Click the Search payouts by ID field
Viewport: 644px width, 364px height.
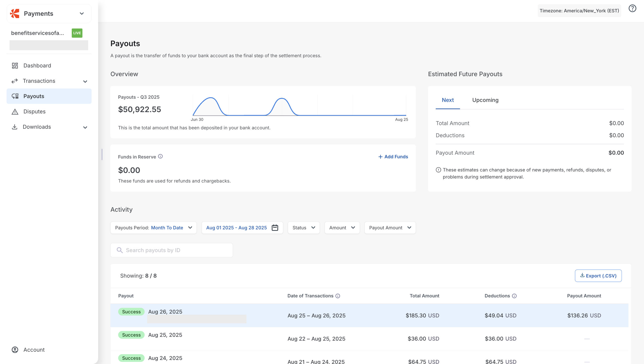point(172,250)
